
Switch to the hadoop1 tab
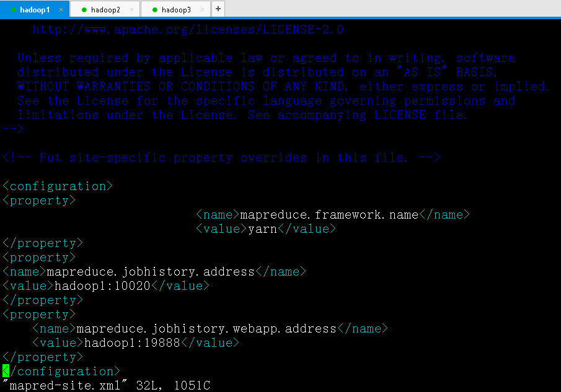click(x=35, y=10)
